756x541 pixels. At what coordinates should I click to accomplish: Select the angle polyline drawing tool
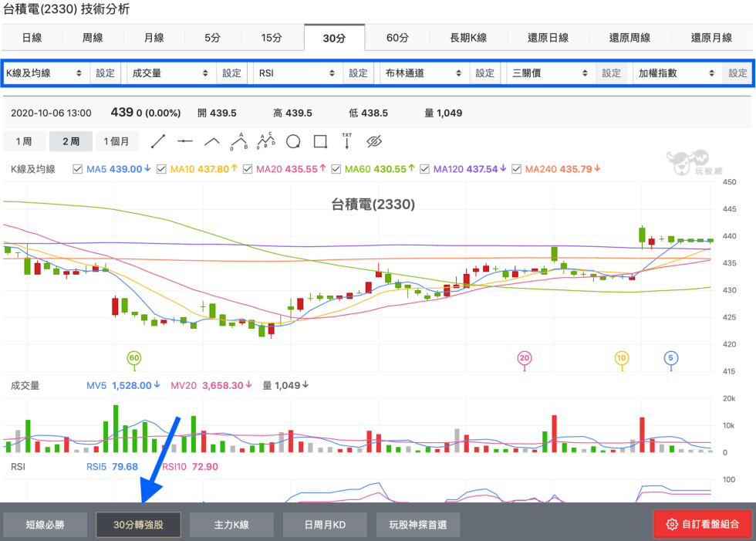pos(212,141)
